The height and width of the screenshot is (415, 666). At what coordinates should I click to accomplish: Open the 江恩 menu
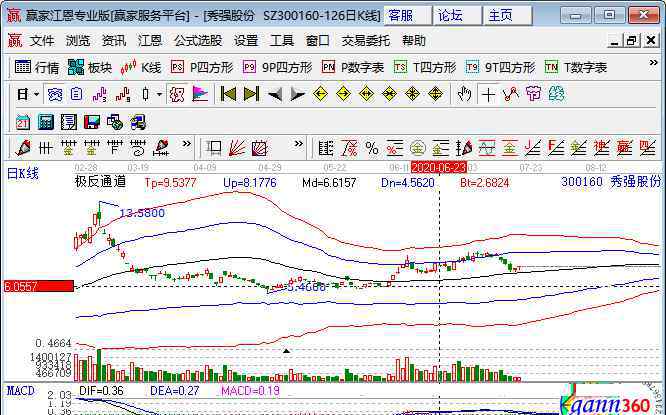150,41
